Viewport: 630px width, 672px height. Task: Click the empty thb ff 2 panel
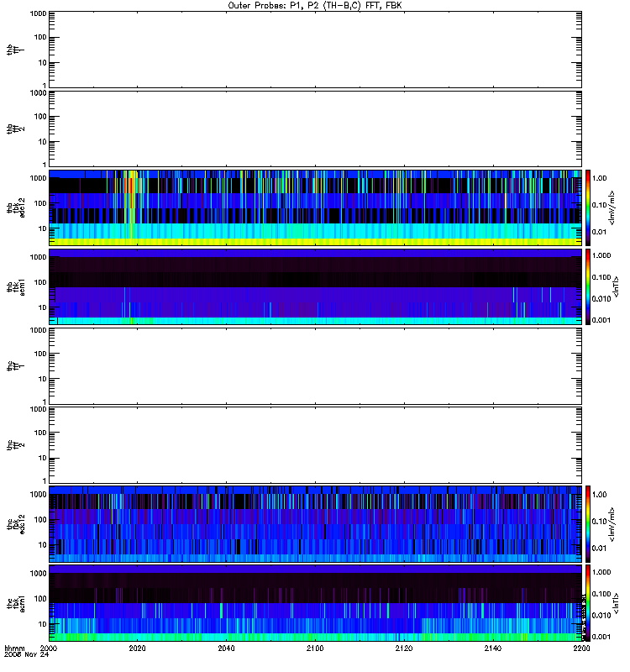coord(315,129)
